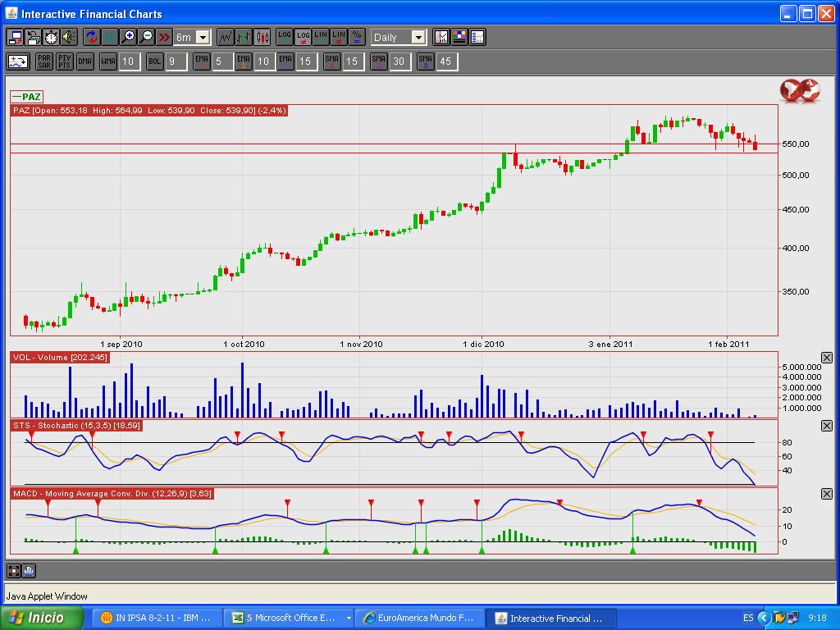This screenshot has width=840, height=630.
Task: Toggle the Parabolic SAR indicator
Action: click(x=44, y=62)
